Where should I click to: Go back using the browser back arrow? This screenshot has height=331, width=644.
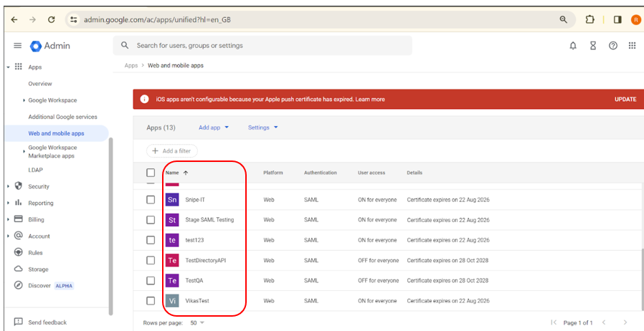[x=14, y=19]
